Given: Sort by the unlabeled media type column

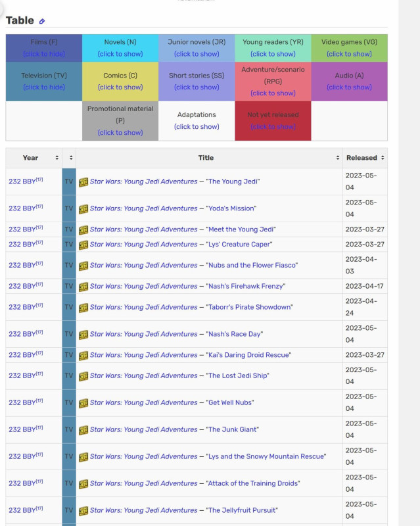Looking at the screenshot, I should click(69, 158).
